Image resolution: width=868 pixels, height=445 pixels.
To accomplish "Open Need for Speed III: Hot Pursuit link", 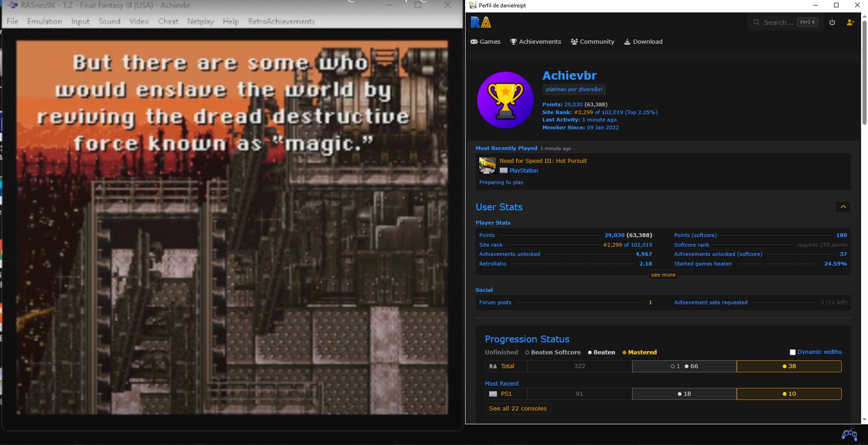I will pyautogui.click(x=543, y=161).
